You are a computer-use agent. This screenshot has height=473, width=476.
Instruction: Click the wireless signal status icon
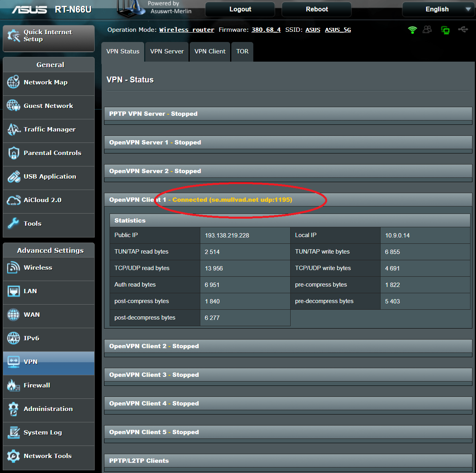click(x=412, y=30)
